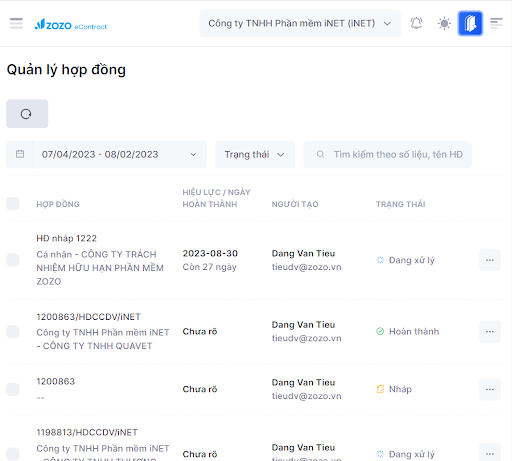Open the right side panel menu icon

(496, 23)
